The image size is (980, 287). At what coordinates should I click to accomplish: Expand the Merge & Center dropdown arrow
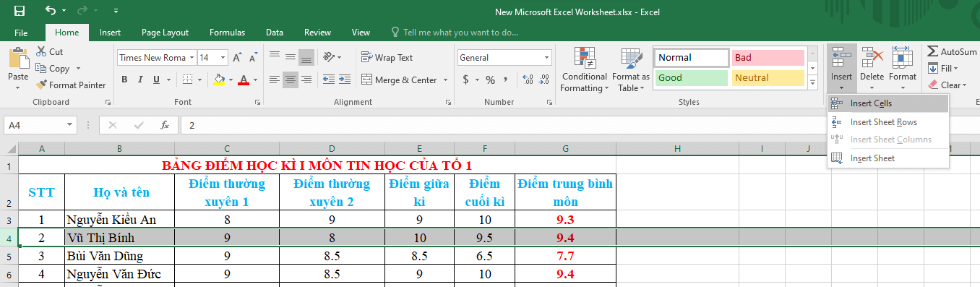pyautogui.click(x=445, y=80)
